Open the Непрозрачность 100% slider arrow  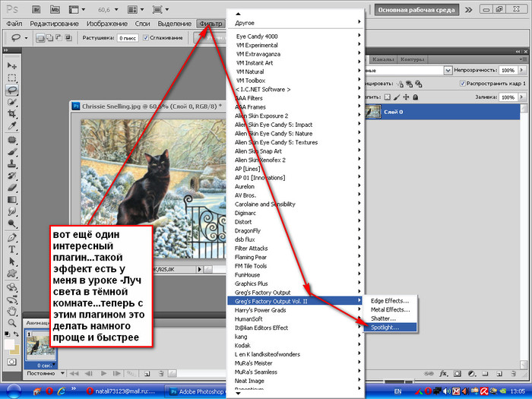pyautogui.click(x=522, y=70)
